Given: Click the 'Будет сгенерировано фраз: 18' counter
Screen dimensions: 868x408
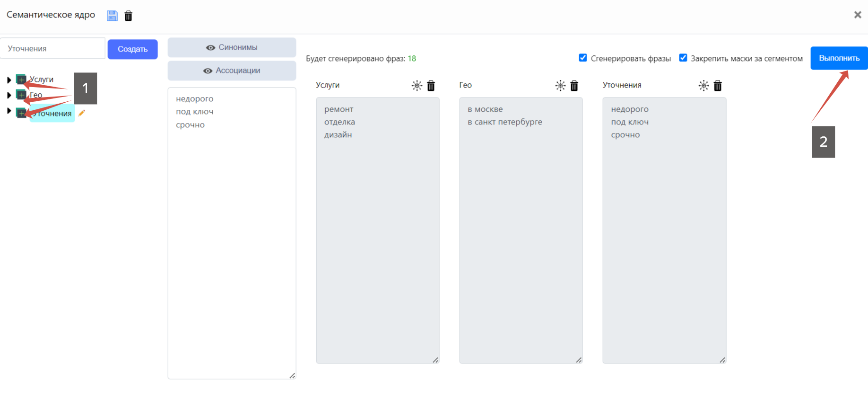Looking at the screenshot, I should coord(361,59).
